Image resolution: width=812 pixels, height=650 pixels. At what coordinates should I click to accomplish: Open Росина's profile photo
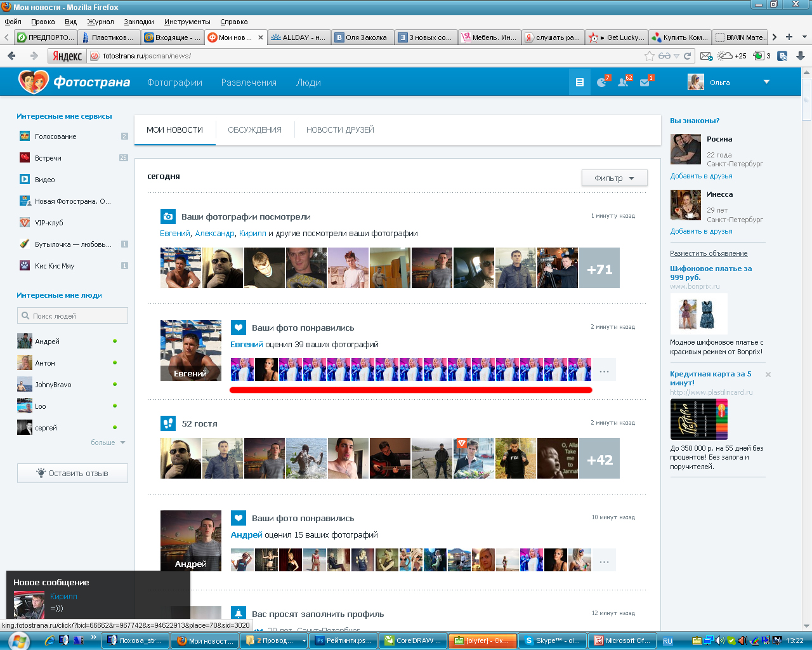(x=686, y=149)
